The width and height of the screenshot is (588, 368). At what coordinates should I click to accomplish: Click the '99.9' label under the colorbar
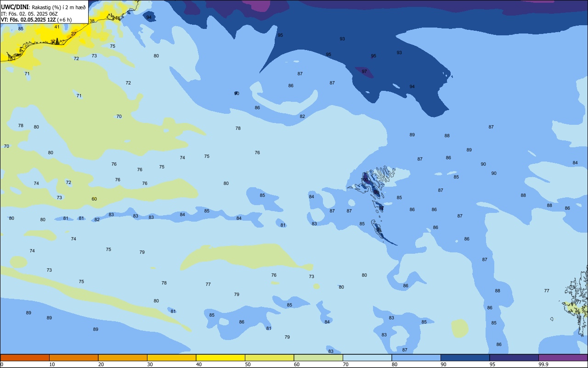543,364
